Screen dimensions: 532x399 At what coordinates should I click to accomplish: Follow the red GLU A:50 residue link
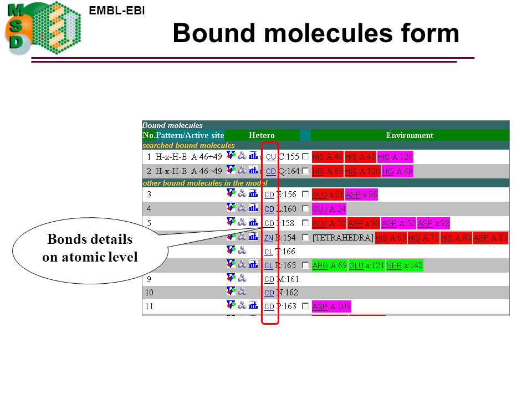pos(329,223)
